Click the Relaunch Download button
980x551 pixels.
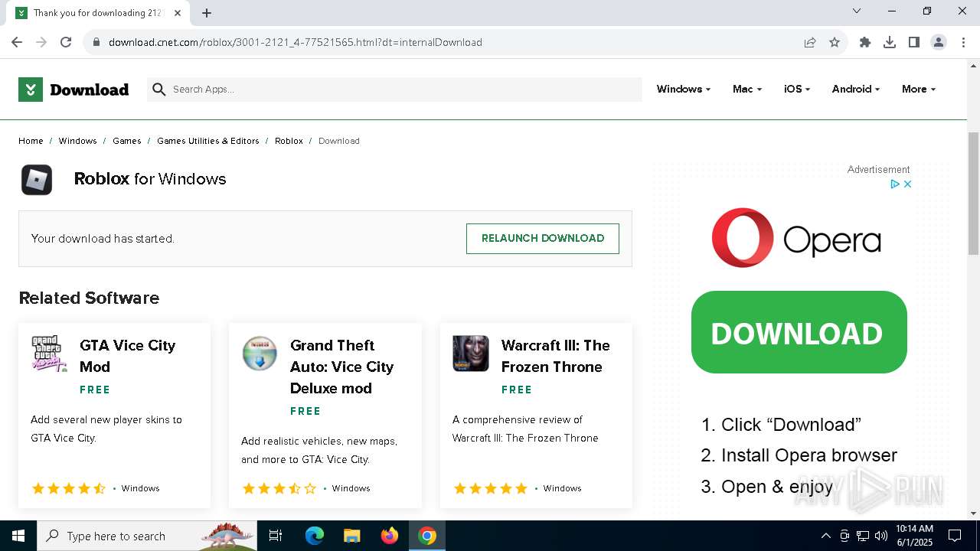543,239
